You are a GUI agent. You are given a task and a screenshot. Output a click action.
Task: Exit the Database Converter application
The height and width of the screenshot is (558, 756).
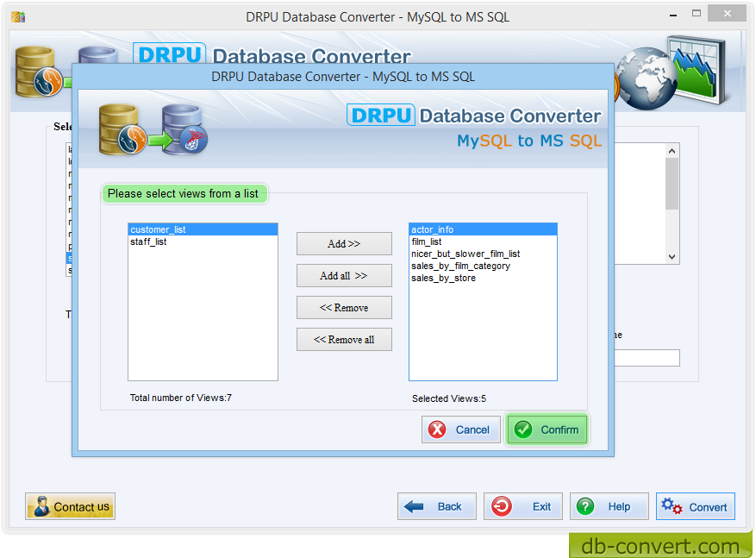(523, 506)
